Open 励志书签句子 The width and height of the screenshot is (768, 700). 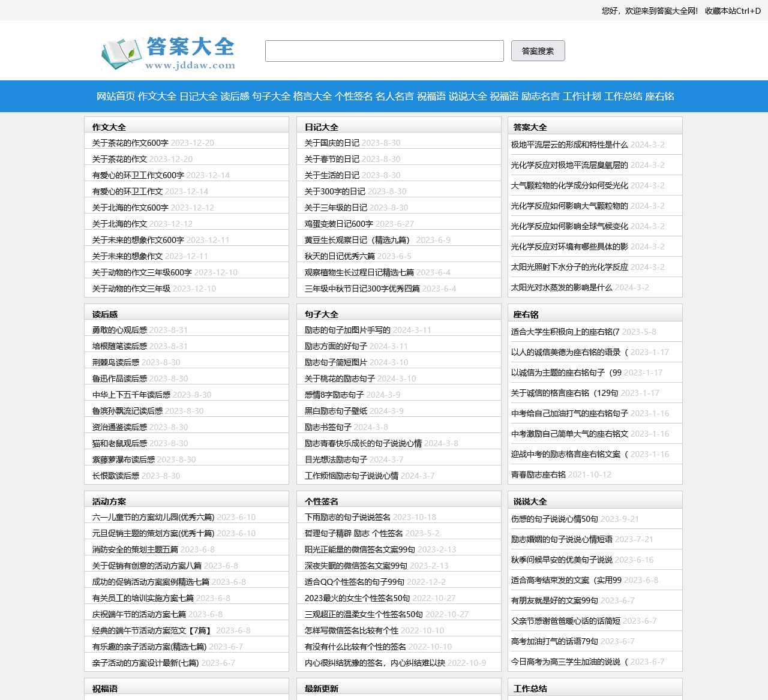click(328, 427)
